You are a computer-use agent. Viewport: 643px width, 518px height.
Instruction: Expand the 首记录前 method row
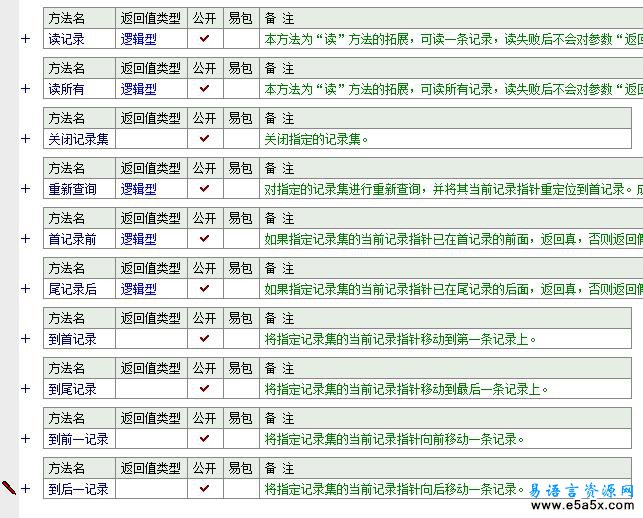(25, 239)
